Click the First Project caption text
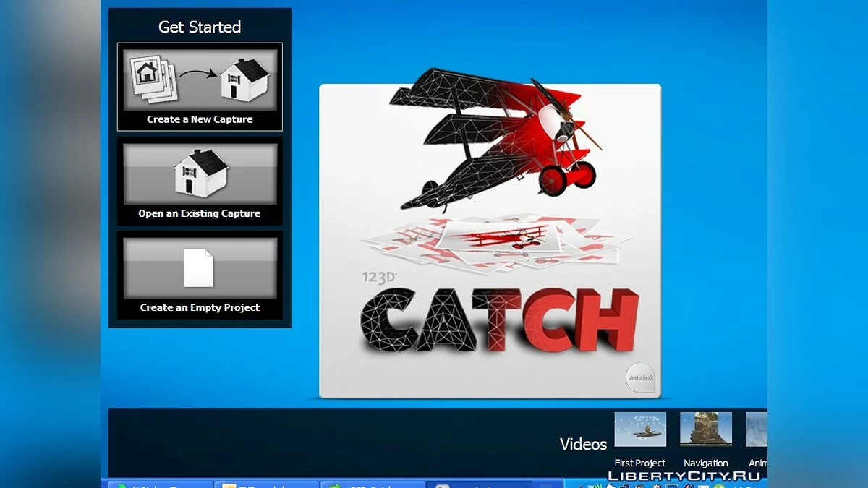 [640, 463]
